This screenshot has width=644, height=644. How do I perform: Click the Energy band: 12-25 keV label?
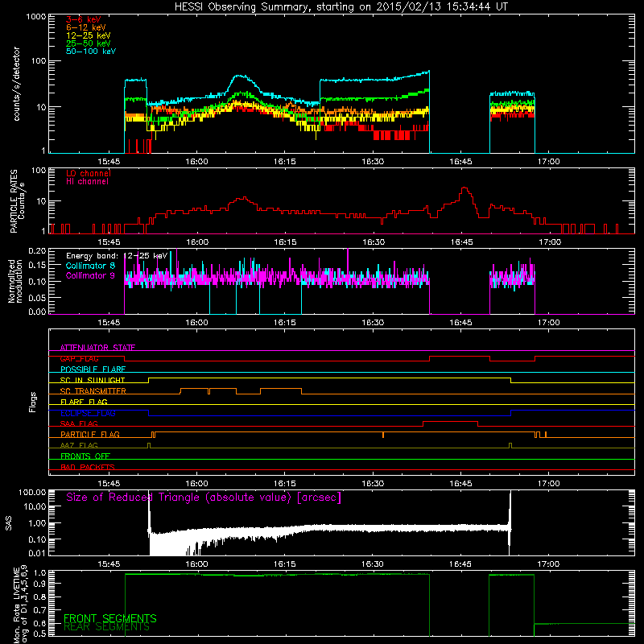117,256
